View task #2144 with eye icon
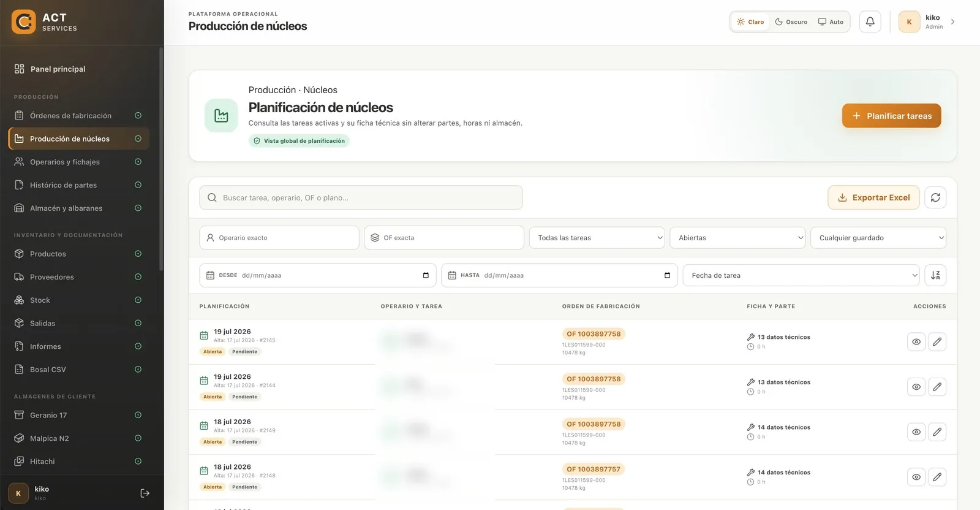 click(x=916, y=387)
